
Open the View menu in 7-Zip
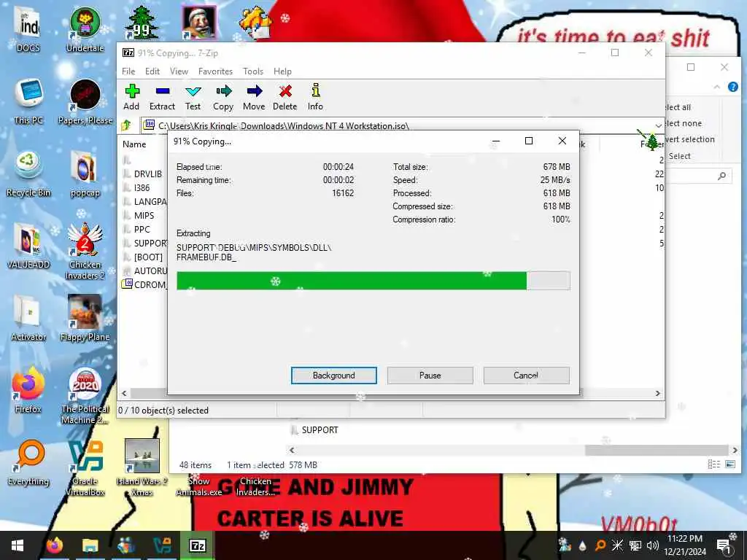179,71
